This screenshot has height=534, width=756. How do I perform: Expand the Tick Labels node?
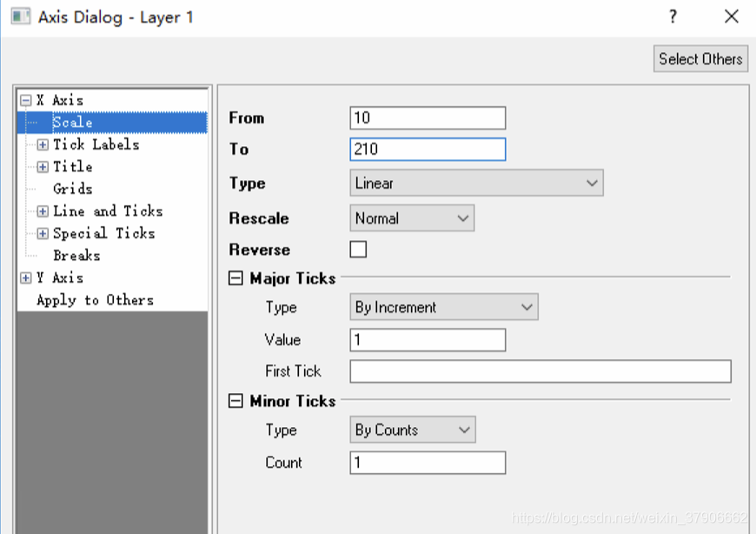pos(43,144)
